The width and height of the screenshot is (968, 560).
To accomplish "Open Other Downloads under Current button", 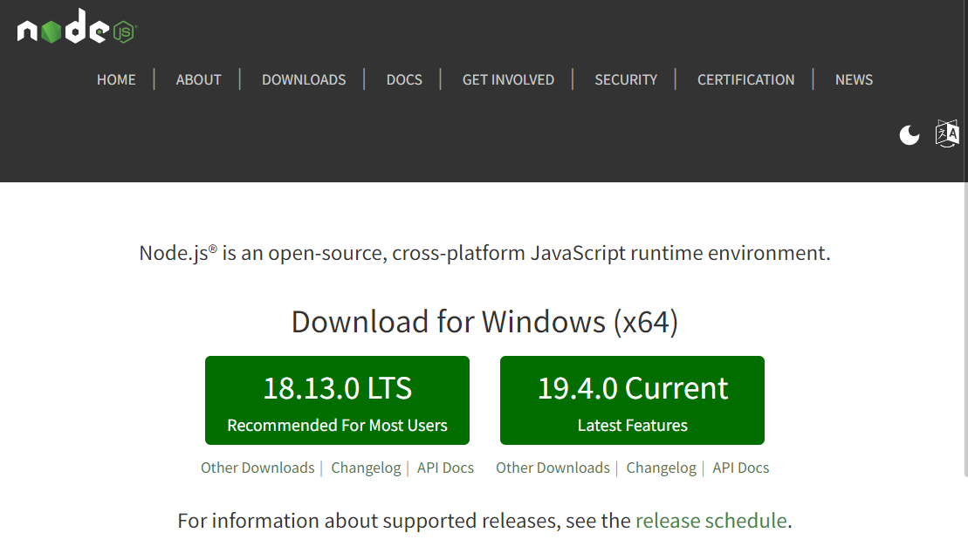I will (x=553, y=468).
